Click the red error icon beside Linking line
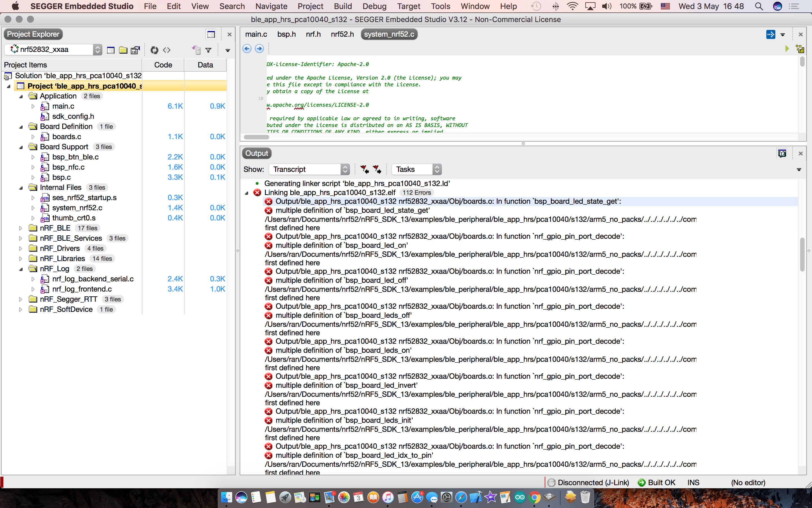The width and height of the screenshot is (812, 508). point(257,192)
